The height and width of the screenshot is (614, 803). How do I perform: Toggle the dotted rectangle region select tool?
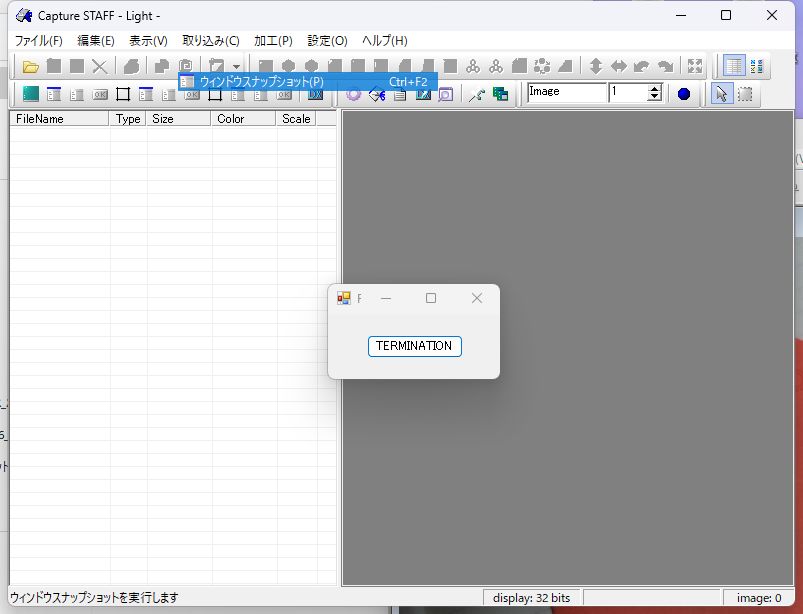745,94
